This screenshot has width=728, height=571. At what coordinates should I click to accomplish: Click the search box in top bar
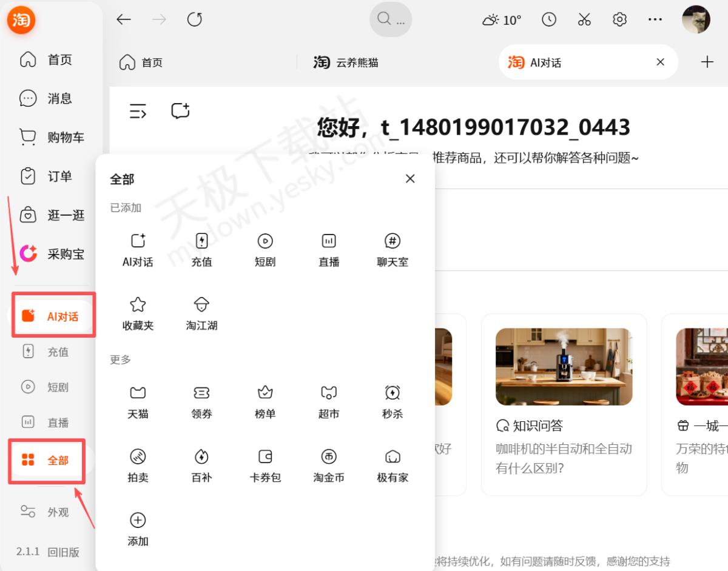391,20
